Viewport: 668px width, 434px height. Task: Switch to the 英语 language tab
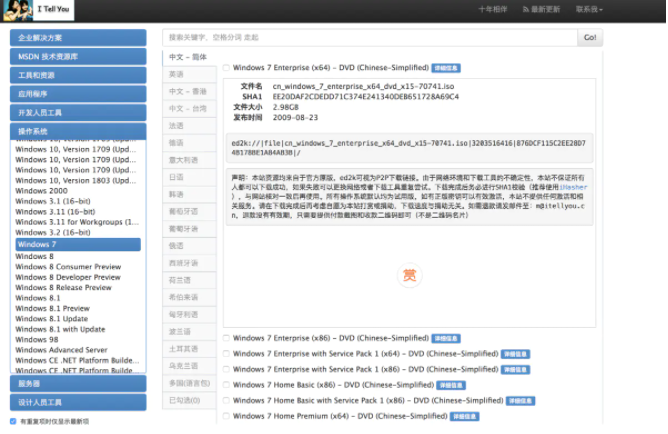[177, 74]
